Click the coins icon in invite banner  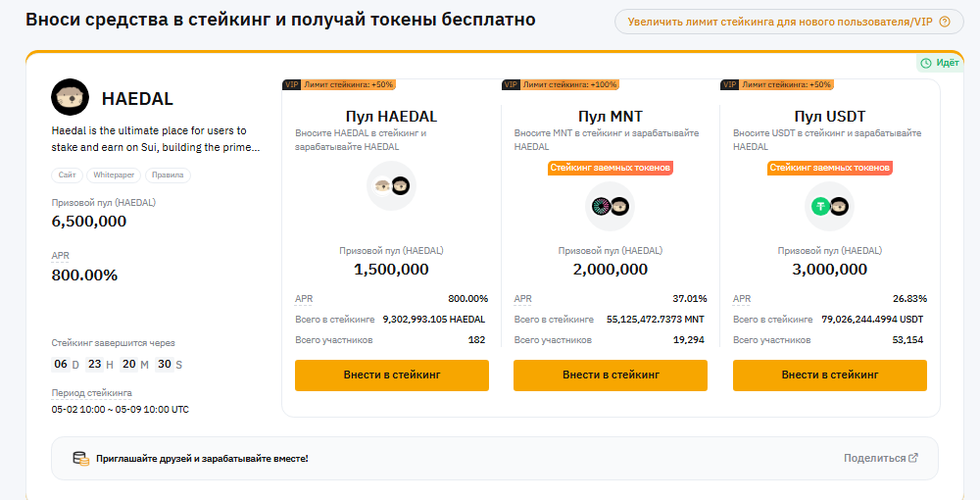(x=81, y=458)
